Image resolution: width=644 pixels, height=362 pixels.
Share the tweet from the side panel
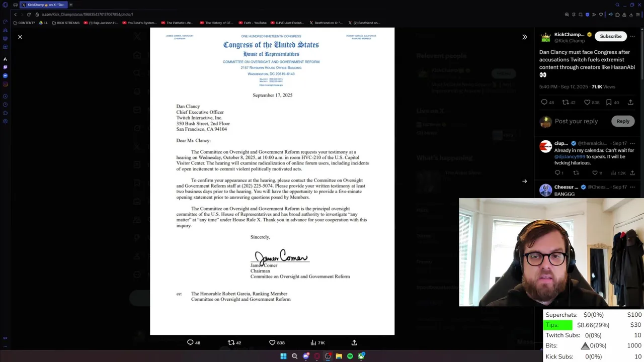(630, 102)
